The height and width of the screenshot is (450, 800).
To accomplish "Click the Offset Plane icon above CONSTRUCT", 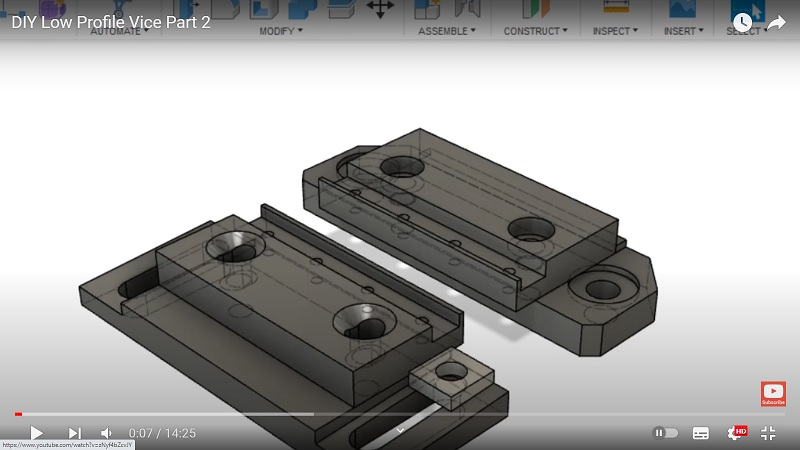I will (x=535, y=9).
